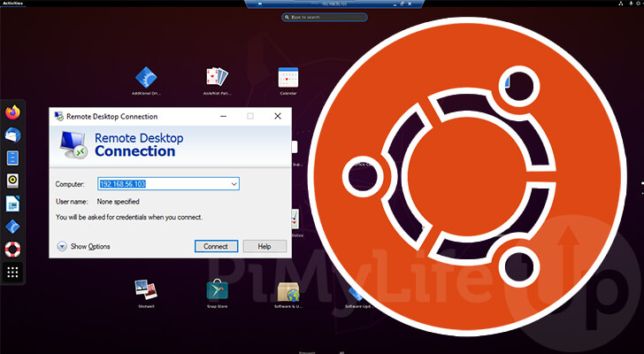The width and height of the screenshot is (644, 354).
Task: Close the remote session from connection bar
Action: (x=410, y=4)
